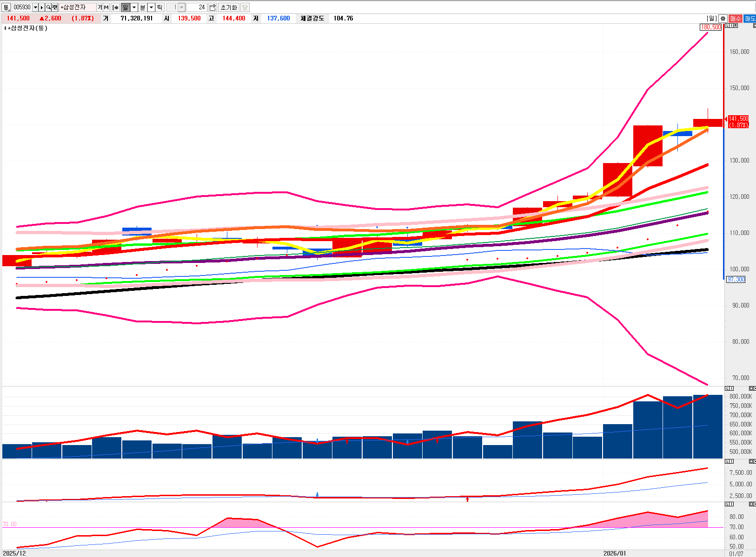Expand the daily period dropdown arrow

[134, 7]
